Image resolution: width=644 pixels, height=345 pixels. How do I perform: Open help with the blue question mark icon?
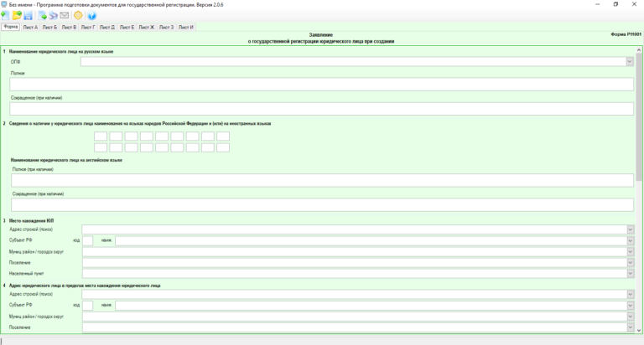pos(91,16)
